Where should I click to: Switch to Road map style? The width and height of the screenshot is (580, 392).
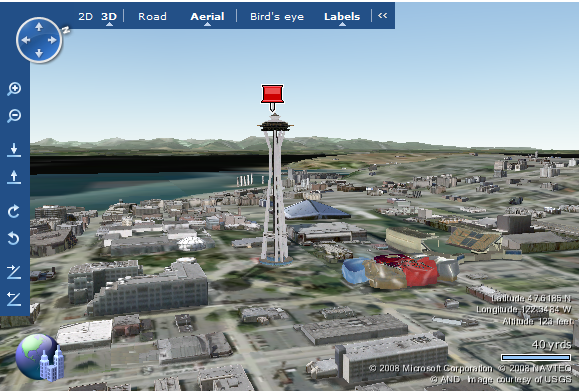152,17
